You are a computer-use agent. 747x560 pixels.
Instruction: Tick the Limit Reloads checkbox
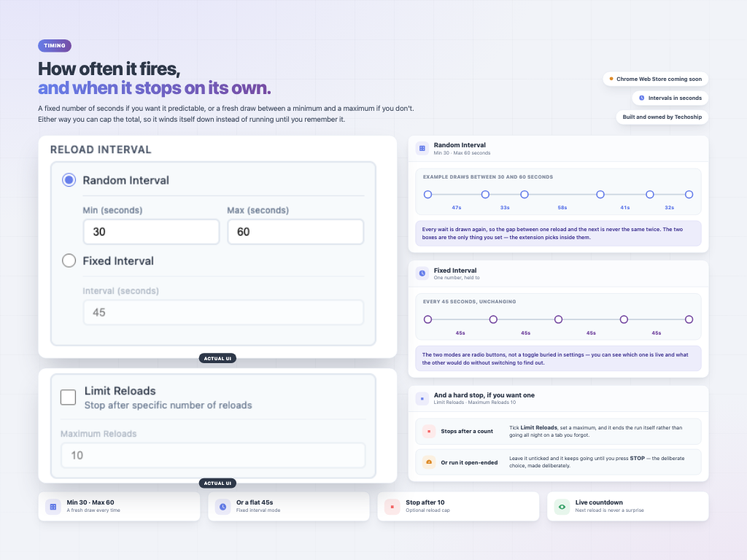(68, 397)
